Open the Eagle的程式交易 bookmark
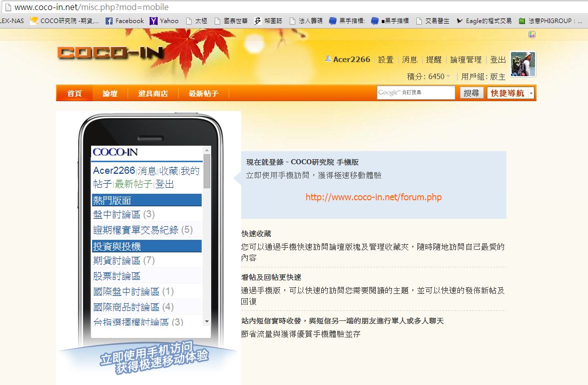The image size is (588, 385). point(484,21)
